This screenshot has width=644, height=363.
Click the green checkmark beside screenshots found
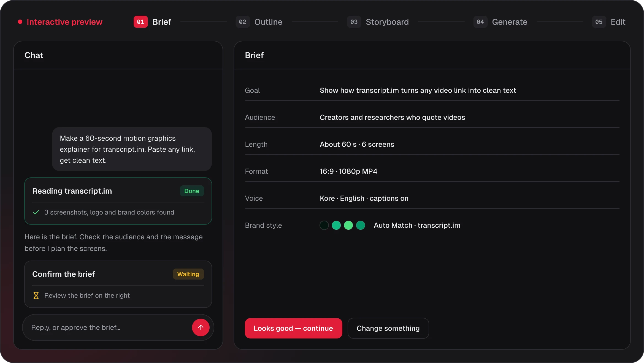(36, 212)
